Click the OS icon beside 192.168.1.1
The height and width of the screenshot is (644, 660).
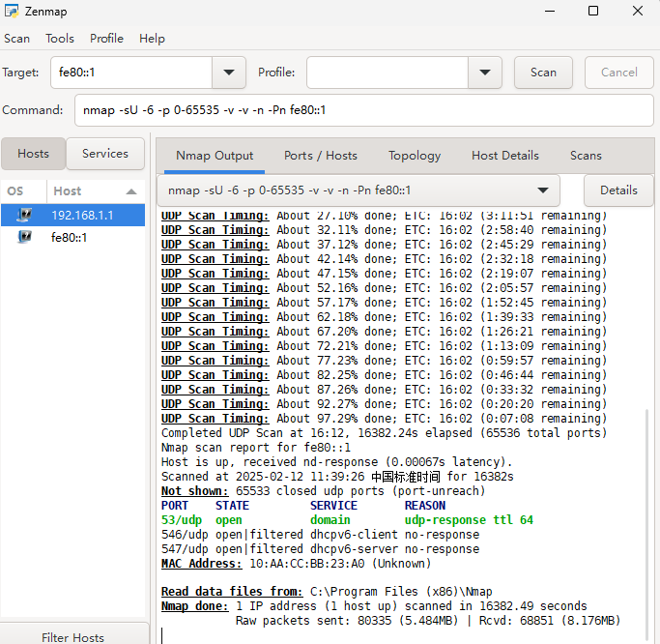24,216
